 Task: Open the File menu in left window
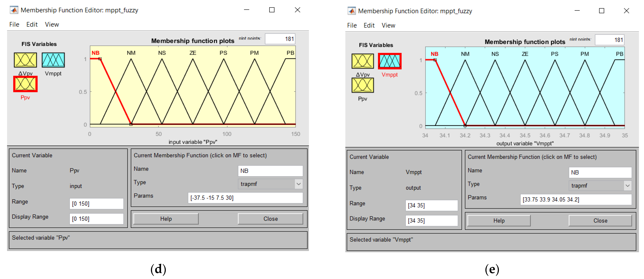[14, 24]
